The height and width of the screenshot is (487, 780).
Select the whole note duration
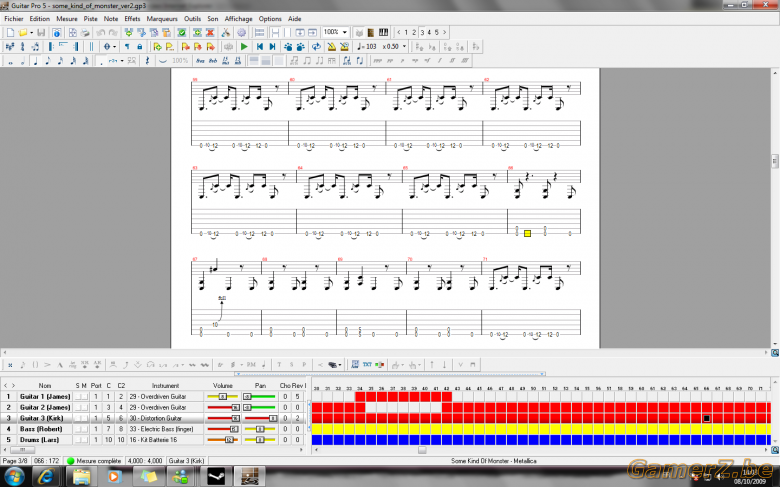pos(10,61)
